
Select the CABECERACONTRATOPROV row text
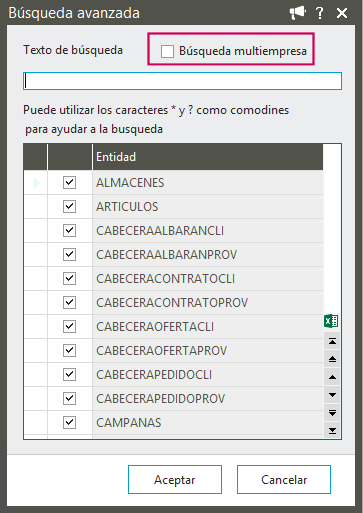[172, 303]
